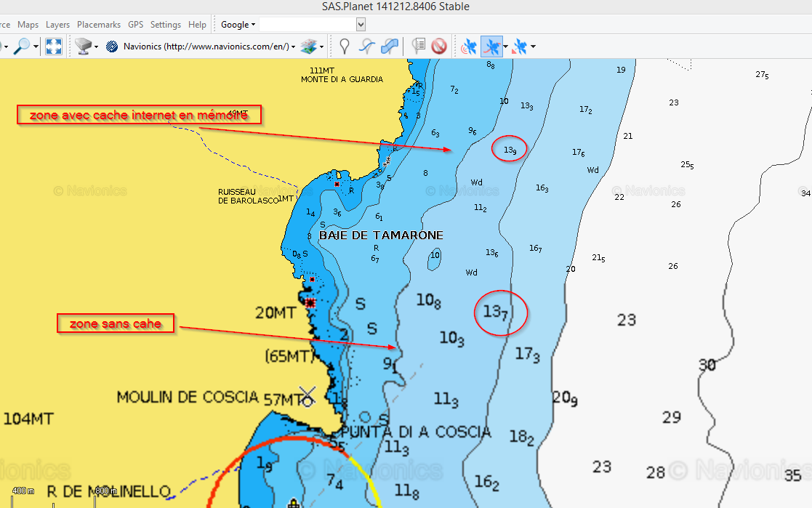
Task: Click the "104MT" elevation label
Action: [x=28, y=419]
